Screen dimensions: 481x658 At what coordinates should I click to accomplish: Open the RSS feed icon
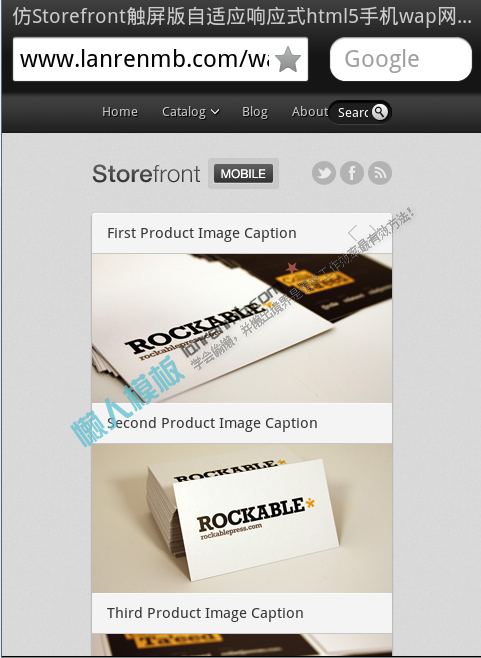coord(380,173)
